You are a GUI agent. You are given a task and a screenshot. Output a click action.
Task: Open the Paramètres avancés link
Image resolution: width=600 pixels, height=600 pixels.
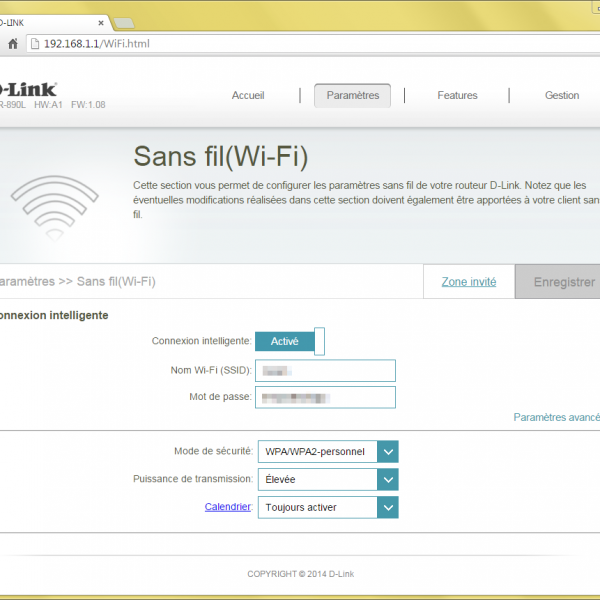pyautogui.click(x=556, y=417)
